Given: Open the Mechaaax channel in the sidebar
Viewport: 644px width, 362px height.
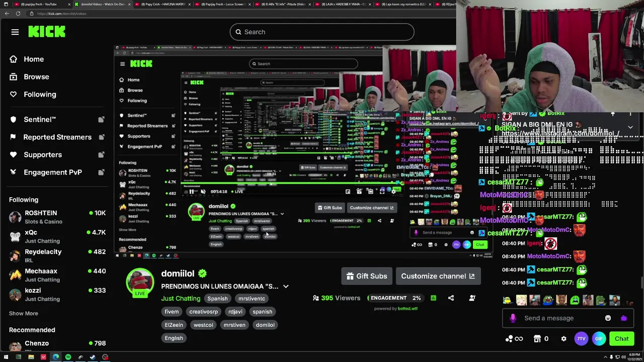Looking at the screenshot, I should pos(57,275).
